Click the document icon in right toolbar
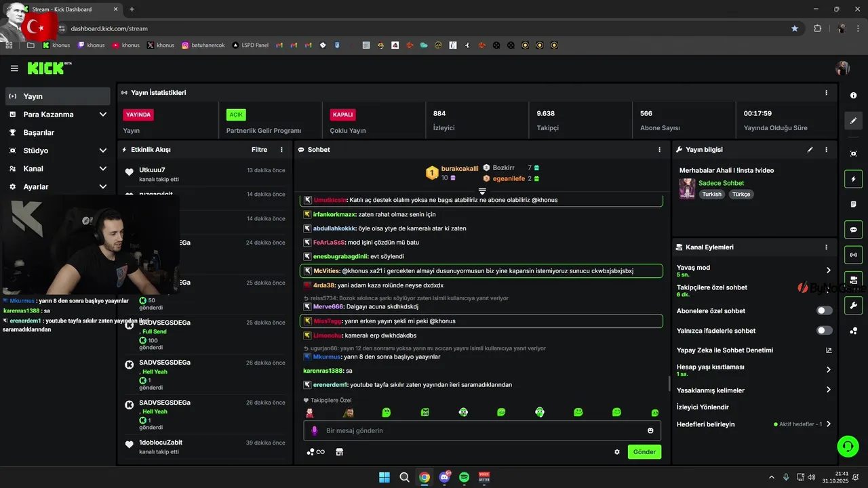This screenshot has width=868, height=488. [x=854, y=204]
